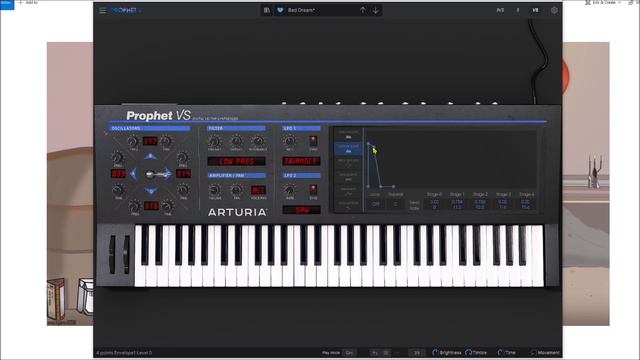Image resolution: width=640 pixels, height=360 pixels.
Task: Select the fourth envelope tab in list
Action: coord(348,177)
